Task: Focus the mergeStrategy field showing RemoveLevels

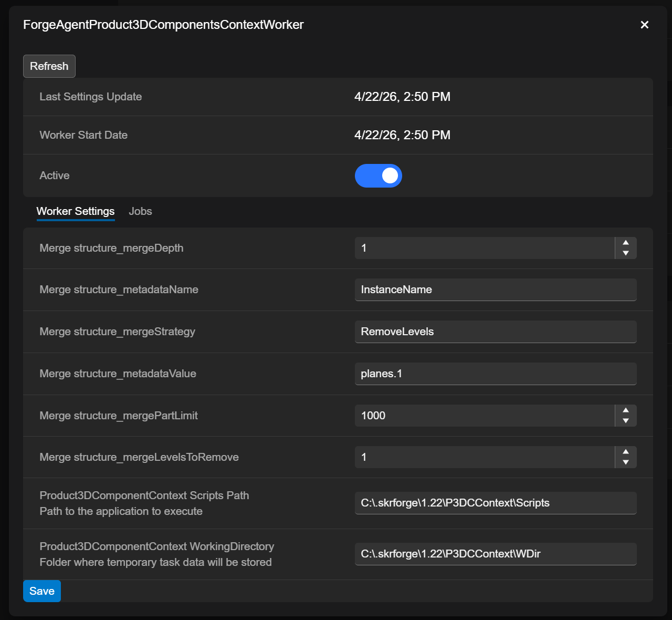Action: 495,332
